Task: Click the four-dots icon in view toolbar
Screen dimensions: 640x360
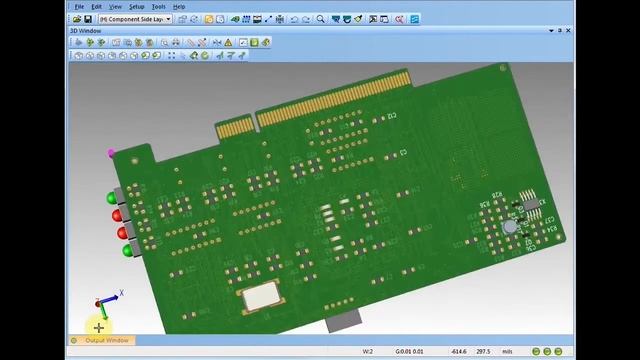Action: (x=171, y=55)
